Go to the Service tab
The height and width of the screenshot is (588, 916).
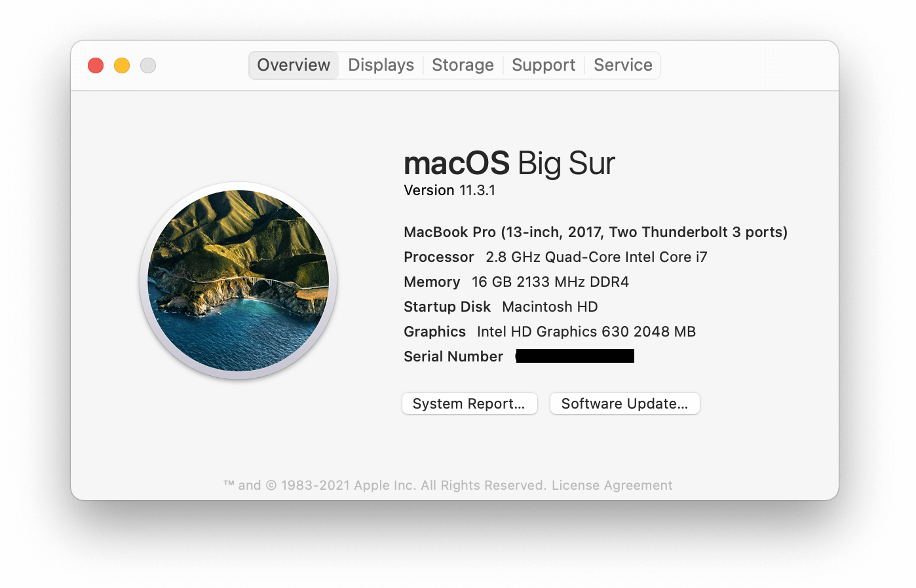pyautogui.click(x=622, y=65)
